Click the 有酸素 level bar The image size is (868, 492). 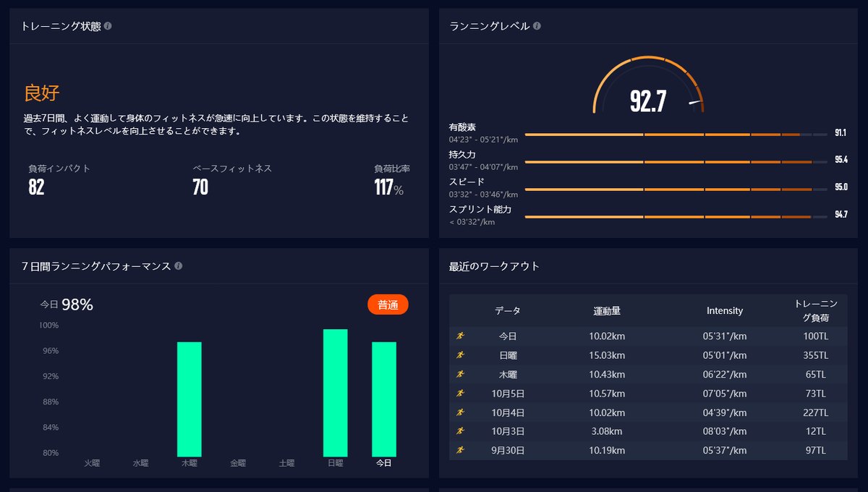pyautogui.click(x=676, y=135)
